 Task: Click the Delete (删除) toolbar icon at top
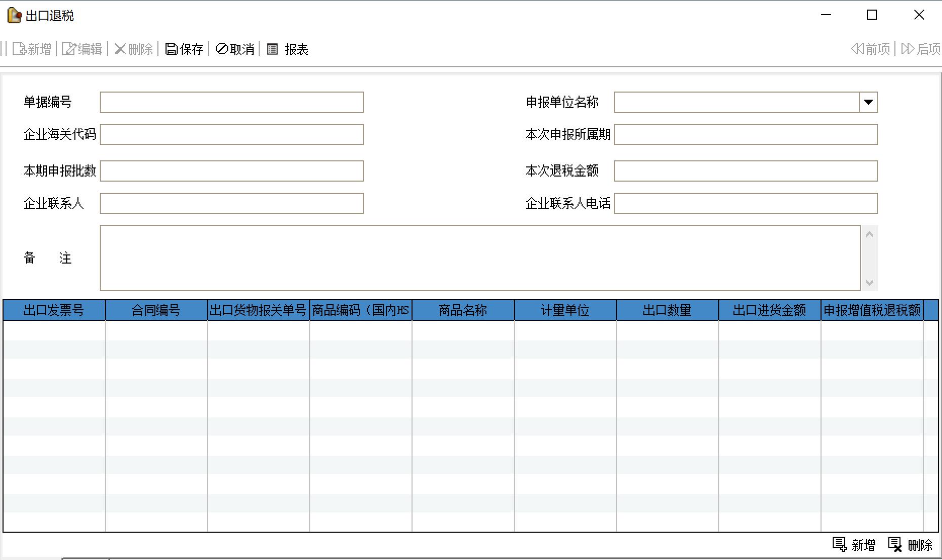click(x=120, y=49)
